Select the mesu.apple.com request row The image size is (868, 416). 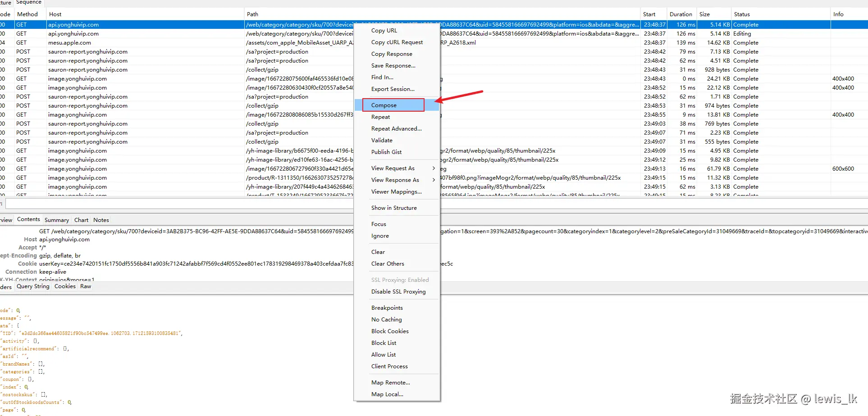[x=434, y=43]
